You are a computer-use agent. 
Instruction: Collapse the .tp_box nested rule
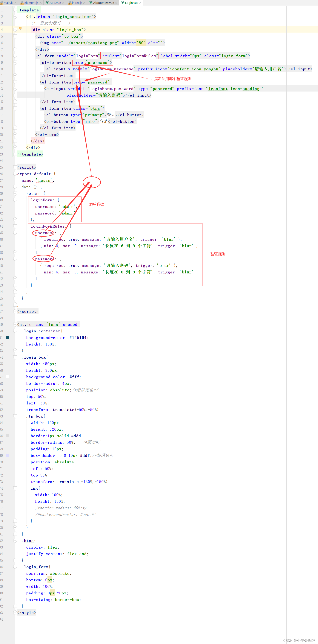(x=15, y=416)
